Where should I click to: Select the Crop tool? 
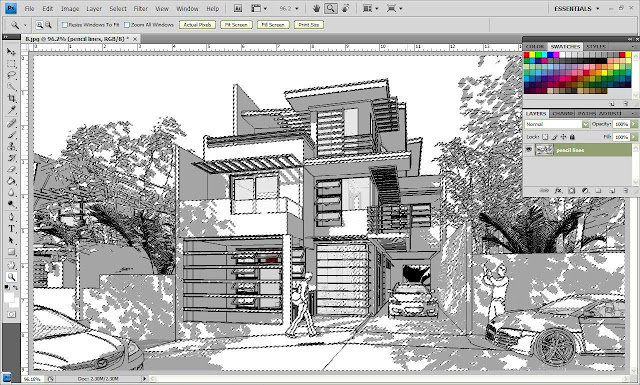[x=11, y=98]
